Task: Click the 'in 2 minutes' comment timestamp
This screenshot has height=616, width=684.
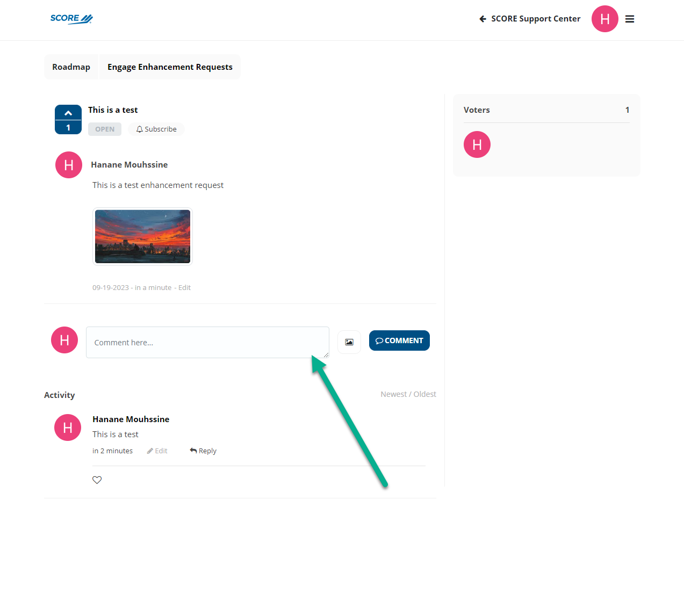Action: [x=112, y=451]
